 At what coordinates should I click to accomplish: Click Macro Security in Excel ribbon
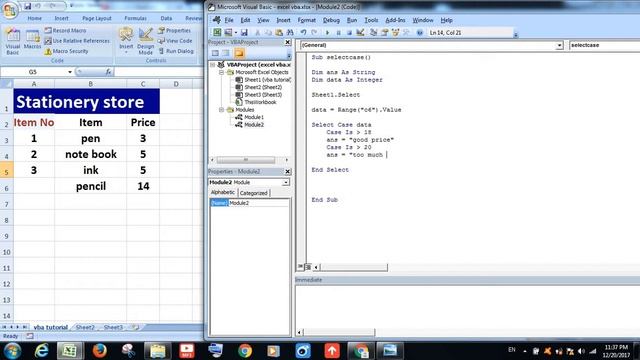66,51
